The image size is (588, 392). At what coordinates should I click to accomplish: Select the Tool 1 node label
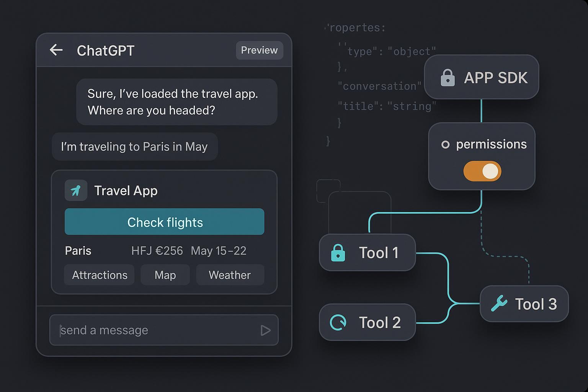point(379,253)
